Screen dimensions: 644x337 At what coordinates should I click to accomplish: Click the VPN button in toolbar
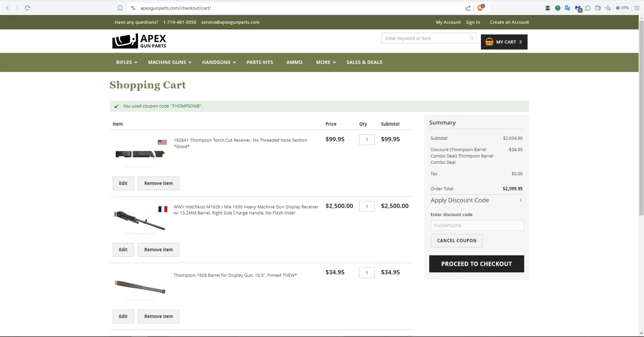[x=623, y=8]
